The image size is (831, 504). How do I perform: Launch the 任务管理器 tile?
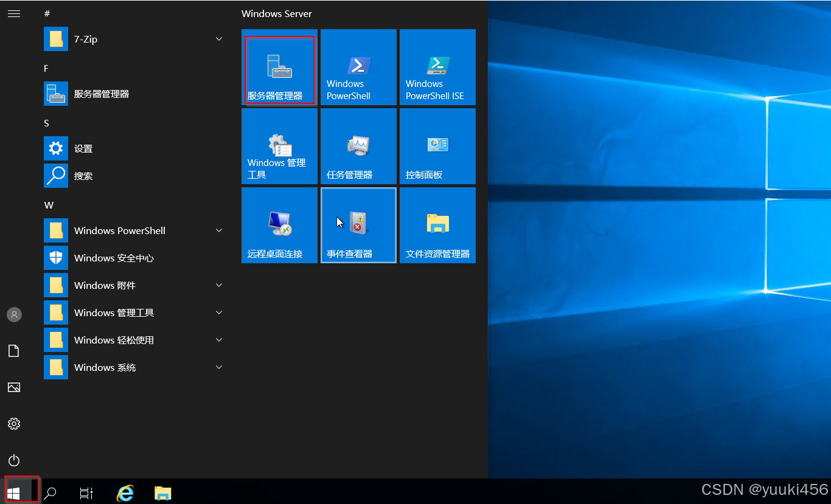pos(358,146)
